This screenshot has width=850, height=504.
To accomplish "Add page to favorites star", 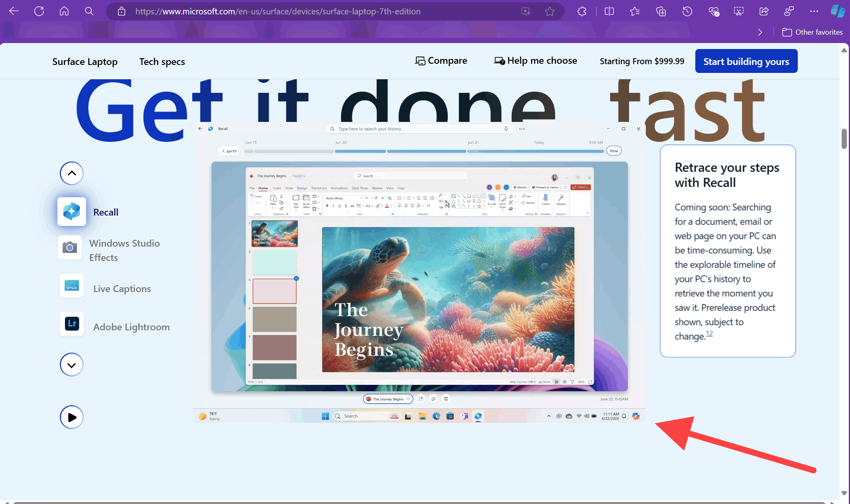I will [550, 12].
